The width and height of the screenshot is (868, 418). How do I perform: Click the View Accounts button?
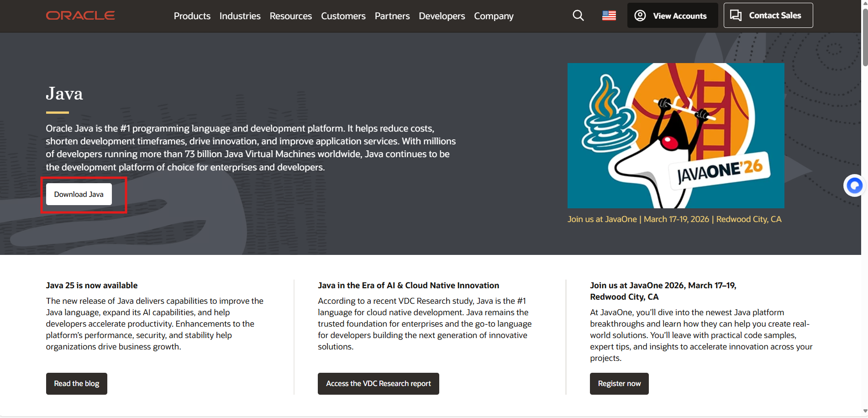click(x=672, y=16)
